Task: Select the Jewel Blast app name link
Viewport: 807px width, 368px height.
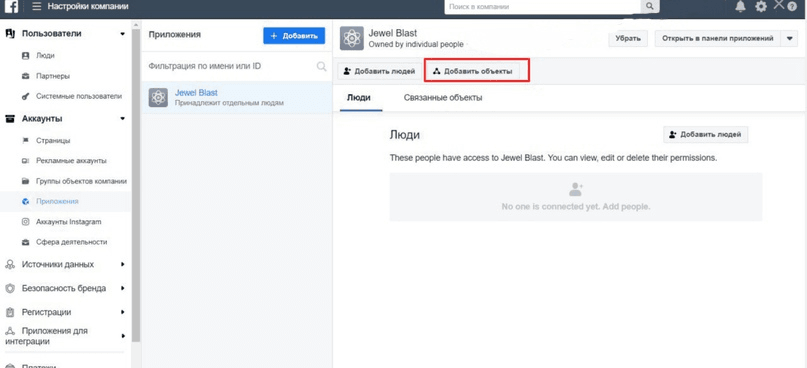Action: click(196, 93)
